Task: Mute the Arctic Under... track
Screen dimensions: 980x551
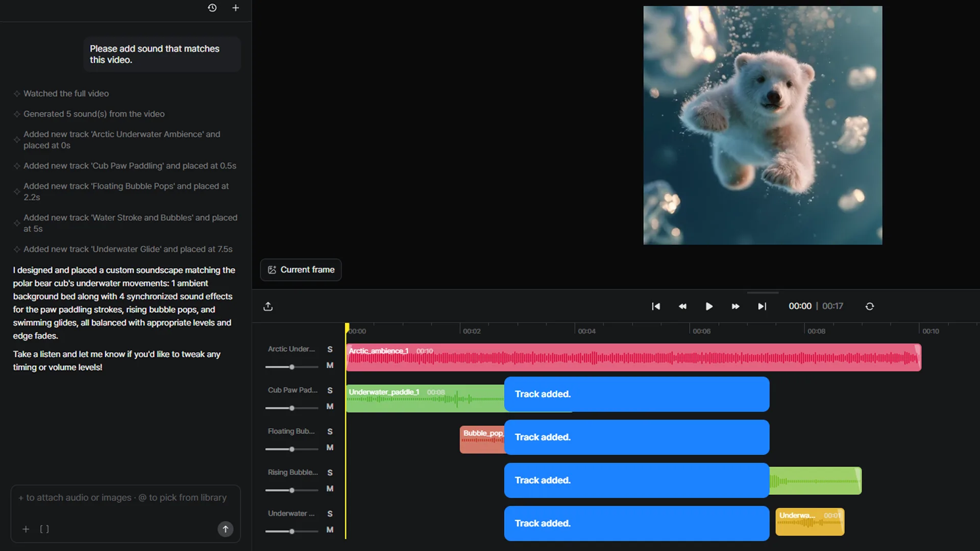Action: pos(330,365)
